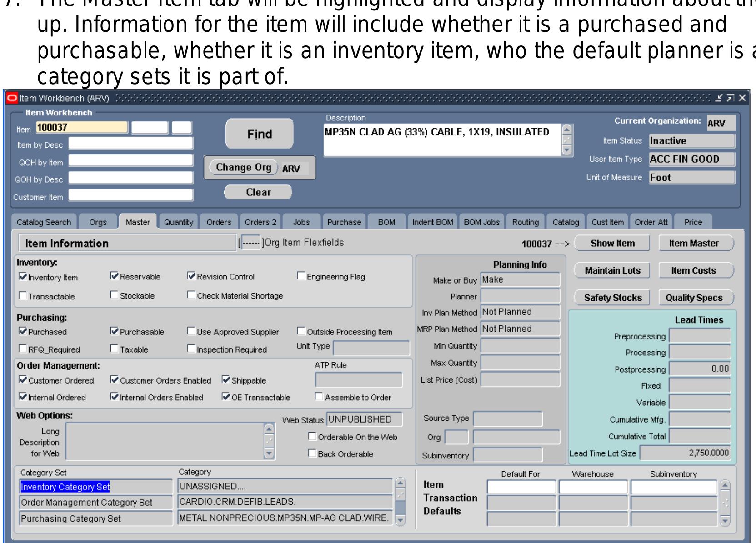The image size is (756, 543).
Task: Open the Show Item button
Action: (612, 243)
